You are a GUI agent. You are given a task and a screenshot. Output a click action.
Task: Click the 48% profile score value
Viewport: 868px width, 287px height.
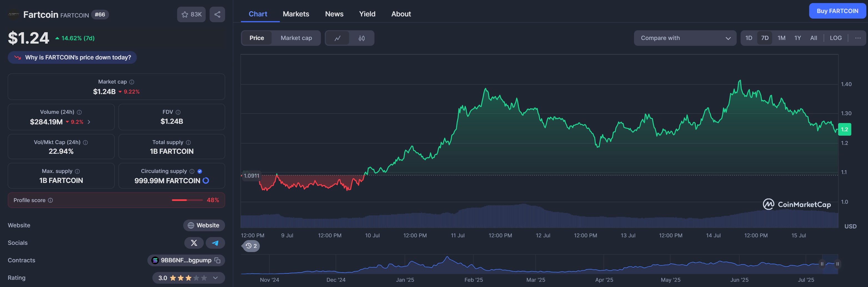213,200
